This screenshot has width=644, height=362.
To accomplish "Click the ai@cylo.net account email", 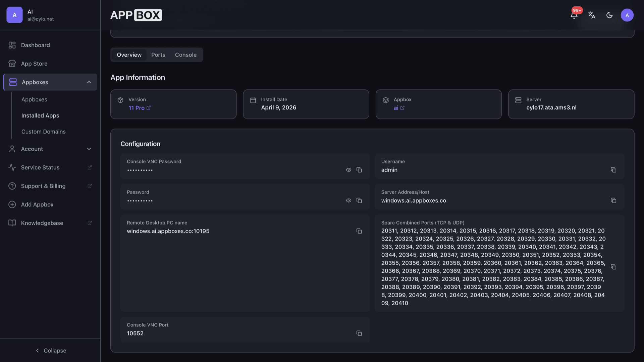I will [41, 19].
